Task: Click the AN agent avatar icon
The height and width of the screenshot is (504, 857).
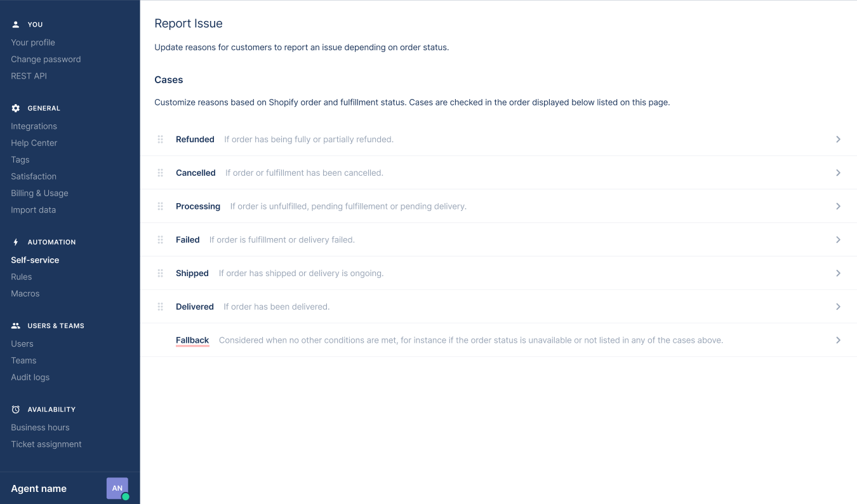Action: pyautogui.click(x=117, y=488)
